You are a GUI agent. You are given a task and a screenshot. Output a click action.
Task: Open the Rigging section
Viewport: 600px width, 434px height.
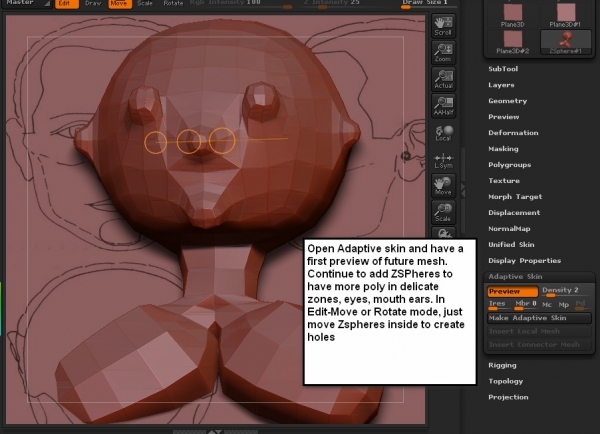(502, 365)
